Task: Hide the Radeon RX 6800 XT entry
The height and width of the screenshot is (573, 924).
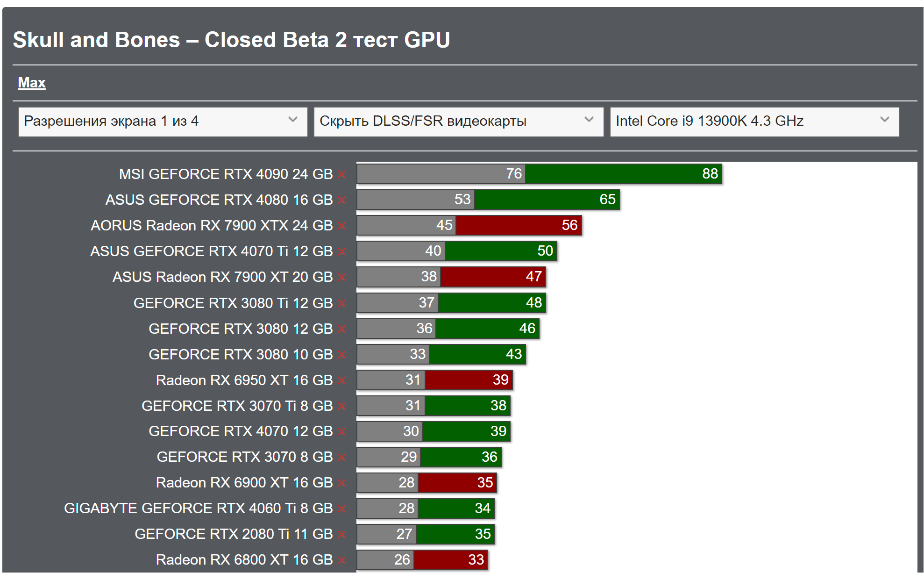Action: (x=342, y=560)
